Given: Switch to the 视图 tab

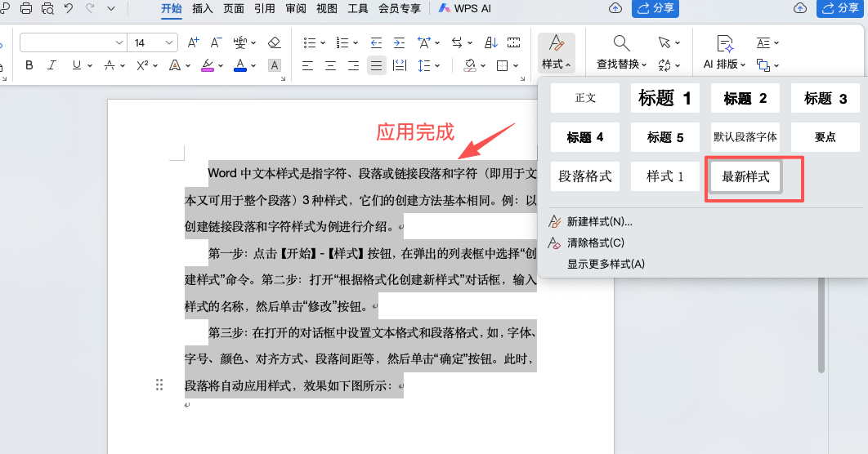Looking at the screenshot, I should click(x=327, y=8).
